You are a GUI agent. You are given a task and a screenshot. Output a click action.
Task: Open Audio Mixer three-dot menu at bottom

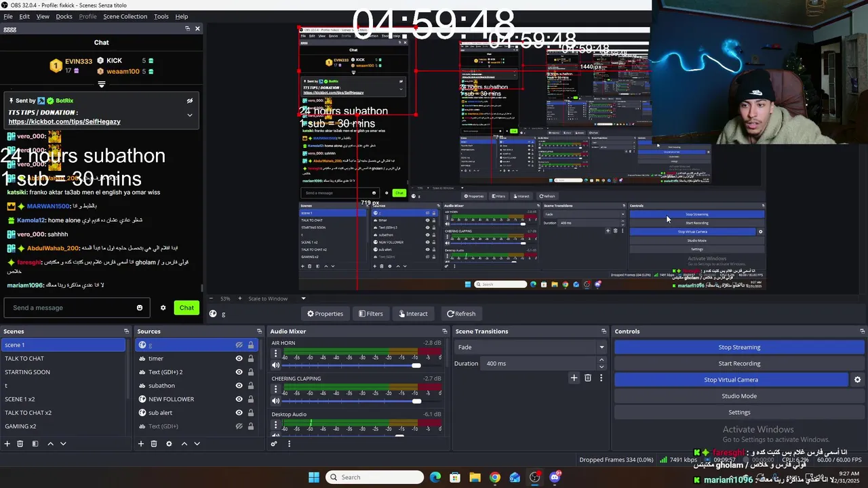289,444
